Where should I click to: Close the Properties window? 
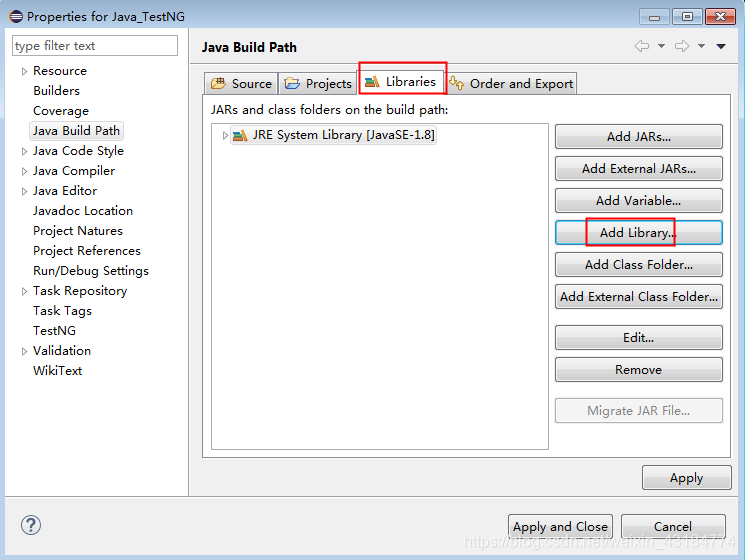[x=720, y=17]
